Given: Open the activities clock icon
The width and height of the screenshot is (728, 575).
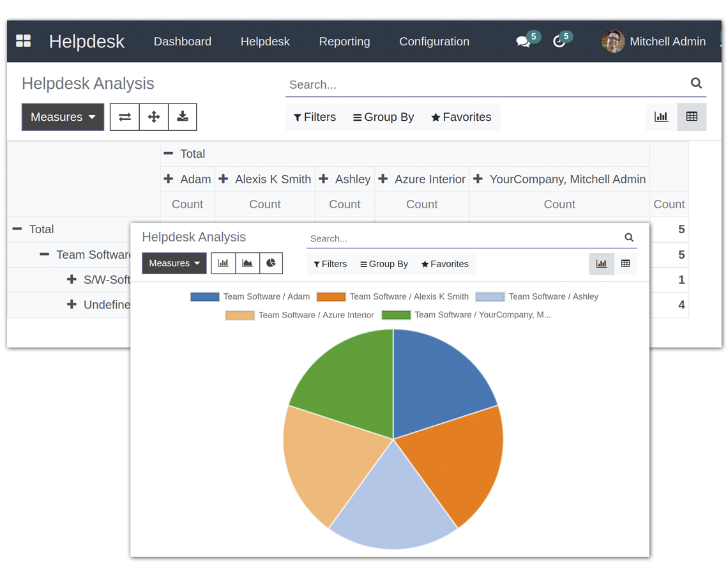Looking at the screenshot, I should click(559, 42).
